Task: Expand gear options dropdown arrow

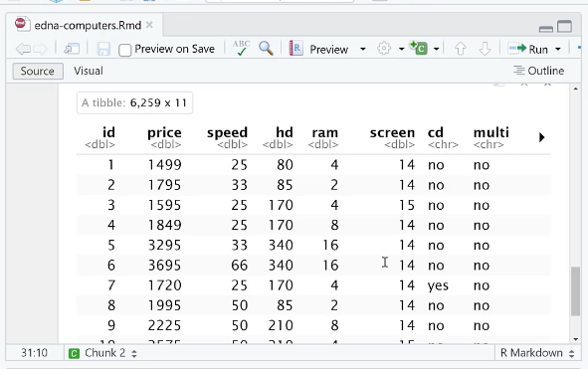Action: click(401, 49)
